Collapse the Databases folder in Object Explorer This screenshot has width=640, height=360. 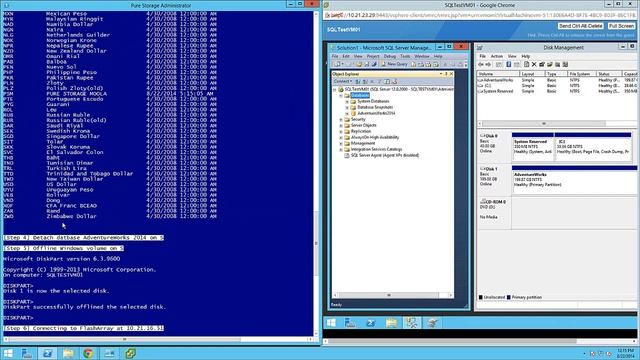point(341,95)
